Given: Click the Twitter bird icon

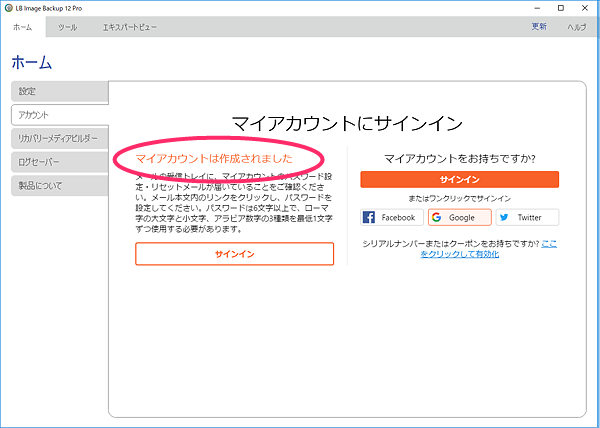Looking at the screenshot, I should (504, 217).
